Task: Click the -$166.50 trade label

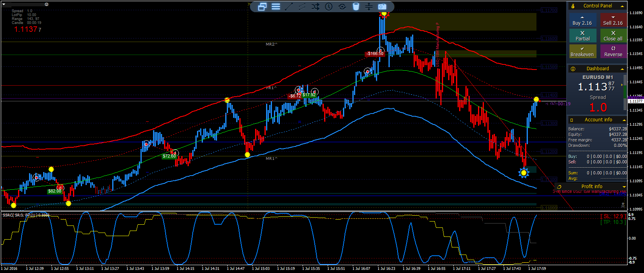Action: tap(375, 53)
